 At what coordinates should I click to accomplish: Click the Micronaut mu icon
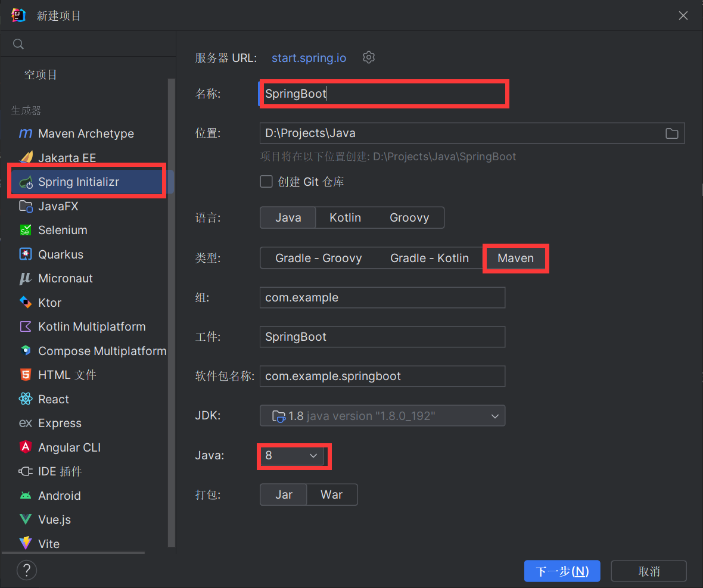tap(25, 278)
